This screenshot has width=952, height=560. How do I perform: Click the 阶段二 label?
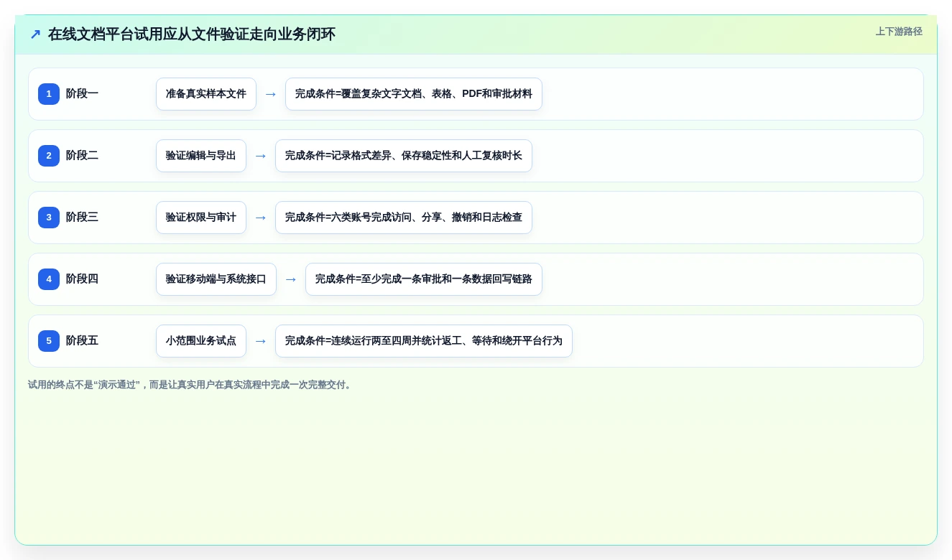pyautogui.click(x=82, y=156)
